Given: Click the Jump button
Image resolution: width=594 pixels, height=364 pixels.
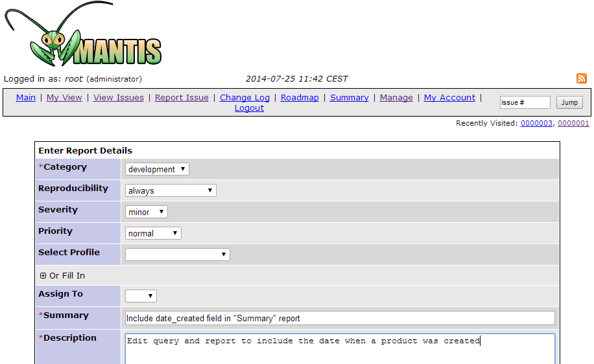Looking at the screenshot, I should [569, 102].
